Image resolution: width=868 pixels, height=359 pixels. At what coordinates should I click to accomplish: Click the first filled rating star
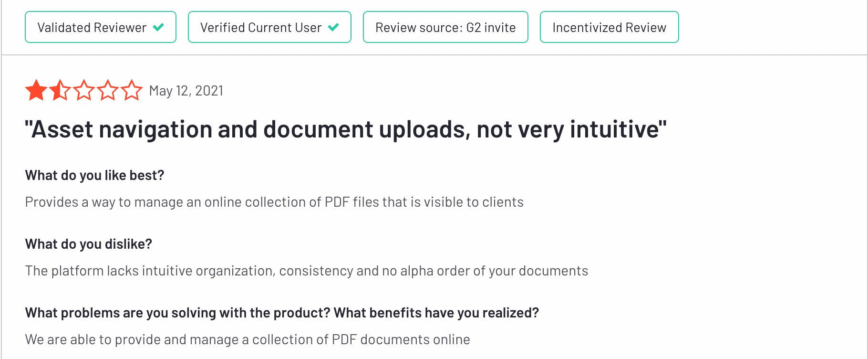(x=36, y=90)
